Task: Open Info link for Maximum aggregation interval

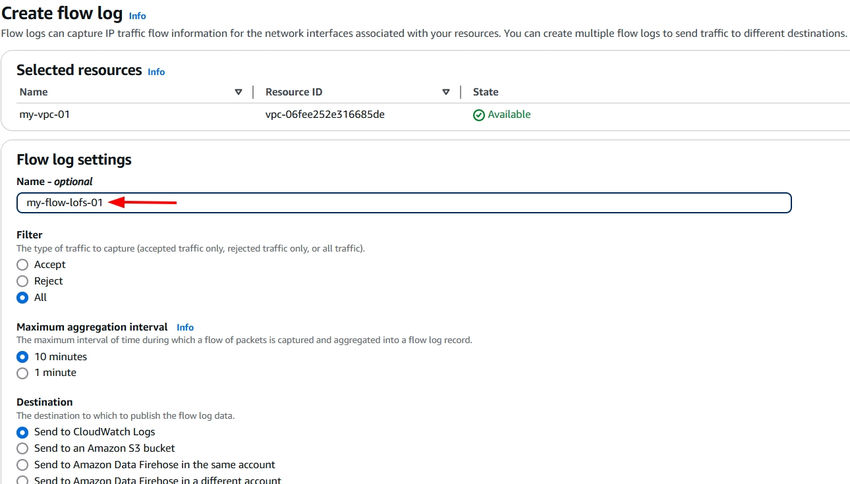Action: coord(185,327)
